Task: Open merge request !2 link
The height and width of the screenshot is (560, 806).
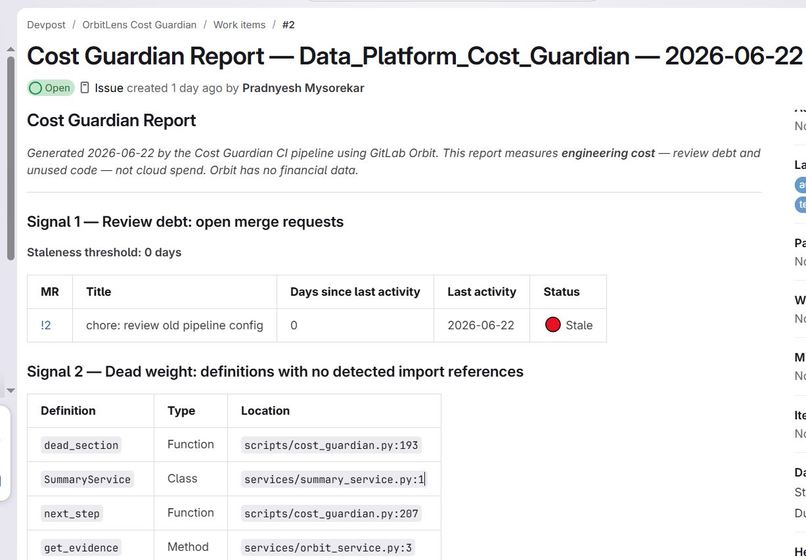Action: pos(46,325)
